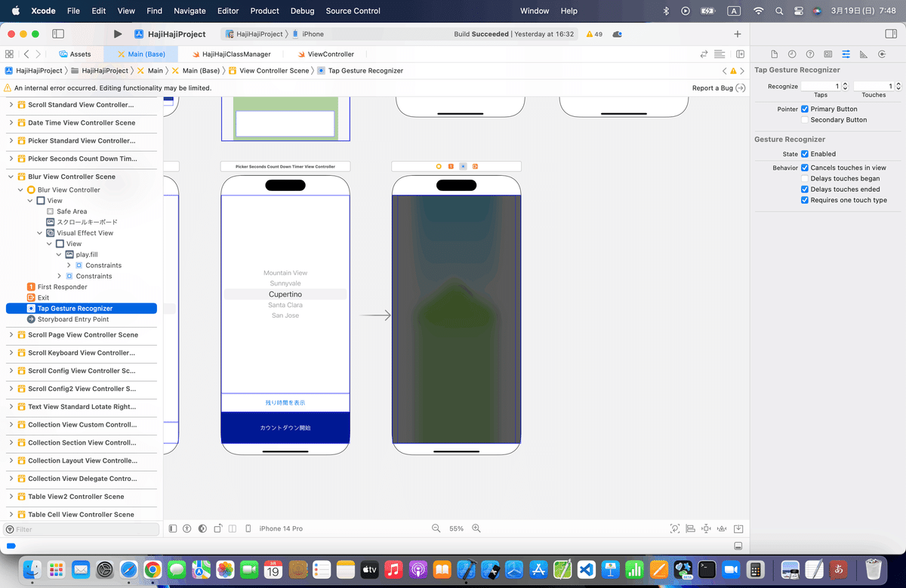
Task: Collapse the Blur View Controller item
Action: pyautogui.click(x=21, y=190)
